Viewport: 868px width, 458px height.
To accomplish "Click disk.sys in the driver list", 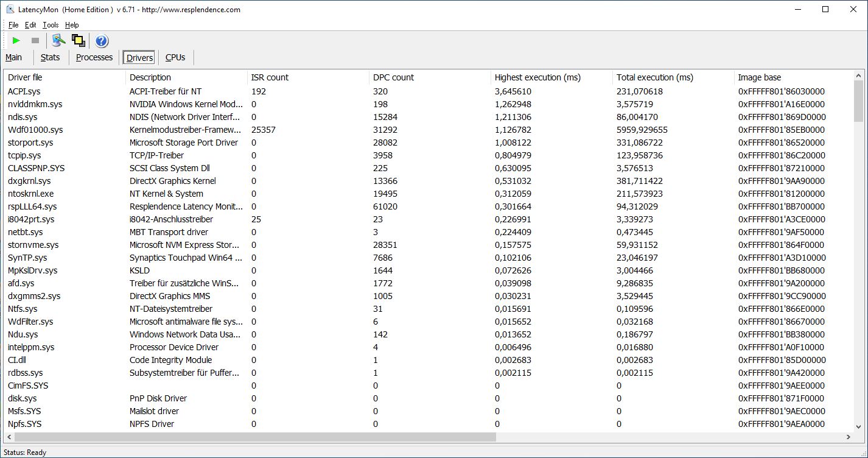I will (x=23, y=398).
